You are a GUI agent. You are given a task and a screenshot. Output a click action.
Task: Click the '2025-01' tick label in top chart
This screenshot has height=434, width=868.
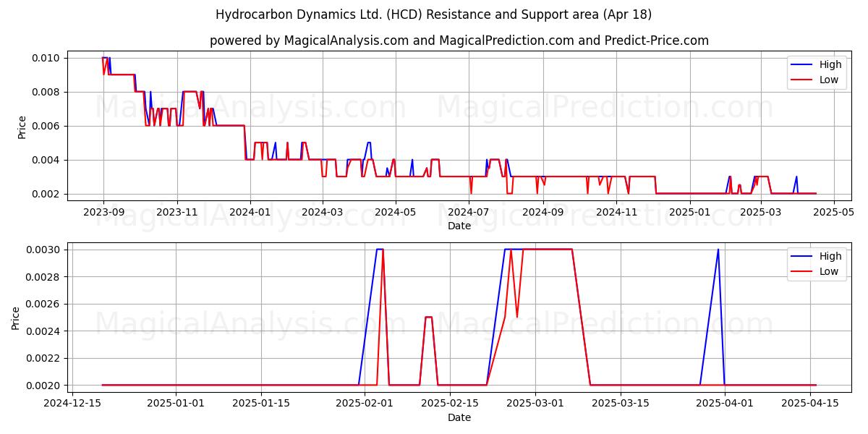(689, 213)
